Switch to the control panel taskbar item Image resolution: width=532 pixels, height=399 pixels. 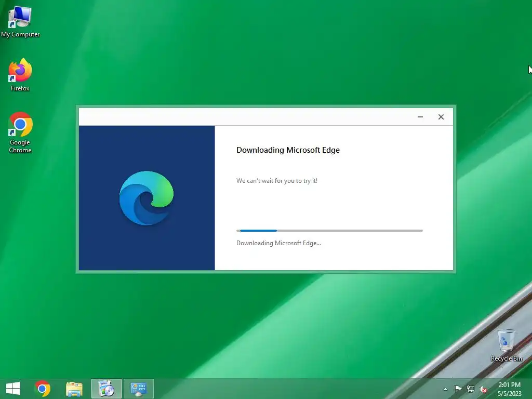138,389
